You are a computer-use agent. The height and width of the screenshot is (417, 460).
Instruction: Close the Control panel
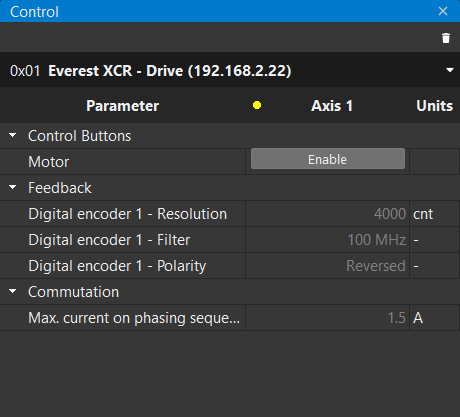[x=443, y=11]
